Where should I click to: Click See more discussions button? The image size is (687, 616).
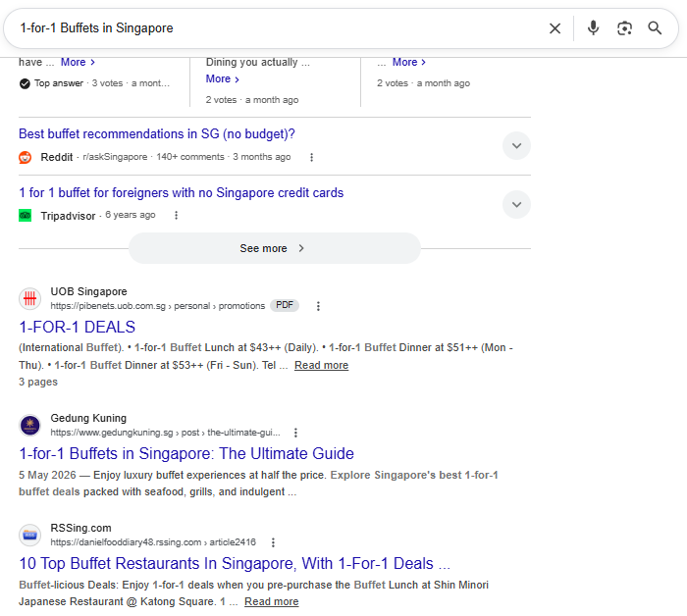(x=274, y=248)
